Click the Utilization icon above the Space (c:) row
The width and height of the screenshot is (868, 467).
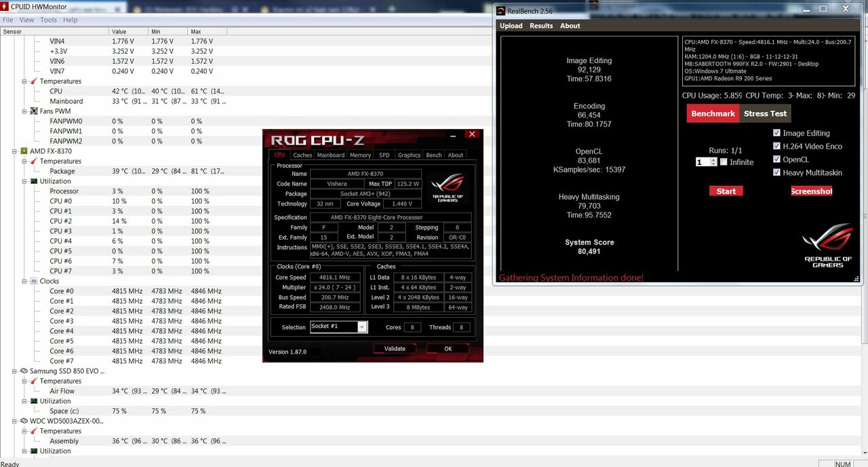coord(34,401)
